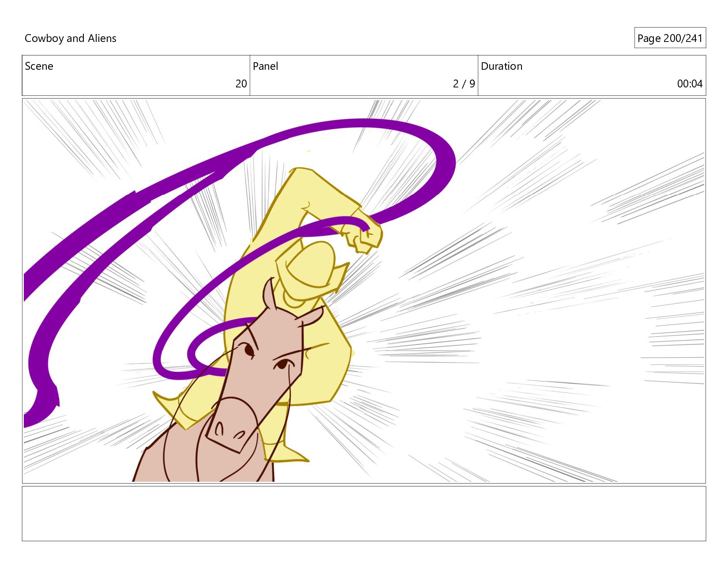Viewport: 728px width, 563px height.
Task: Click the 'Scene' label
Action: [39, 66]
